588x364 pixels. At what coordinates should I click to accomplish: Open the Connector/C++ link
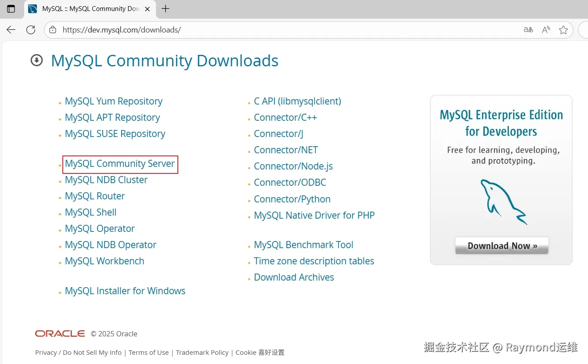click(285, 117)
